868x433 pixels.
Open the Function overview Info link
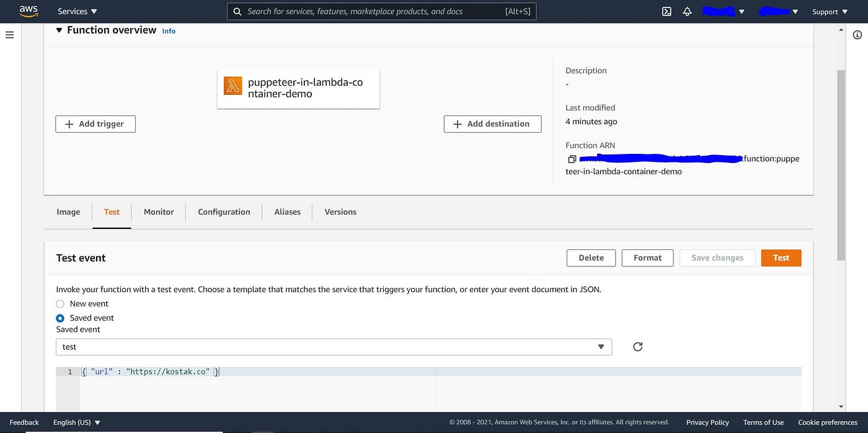coord(169,31)
